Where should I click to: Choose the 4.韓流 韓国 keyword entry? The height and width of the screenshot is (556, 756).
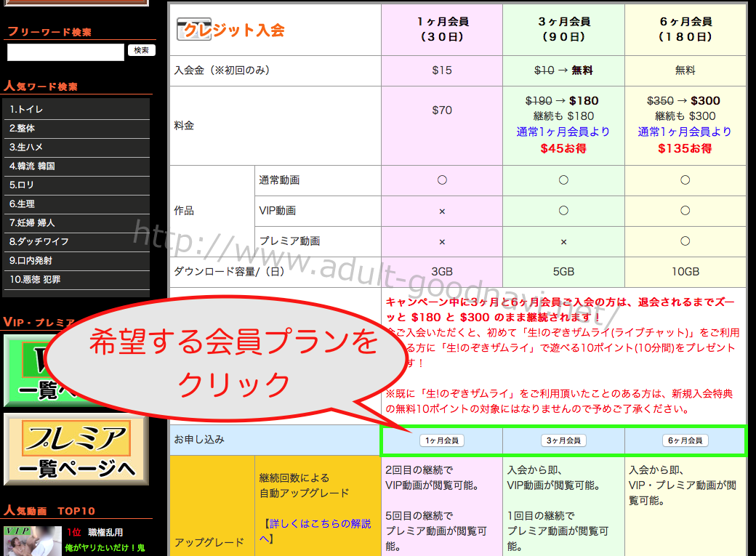(x=76, y=166)
